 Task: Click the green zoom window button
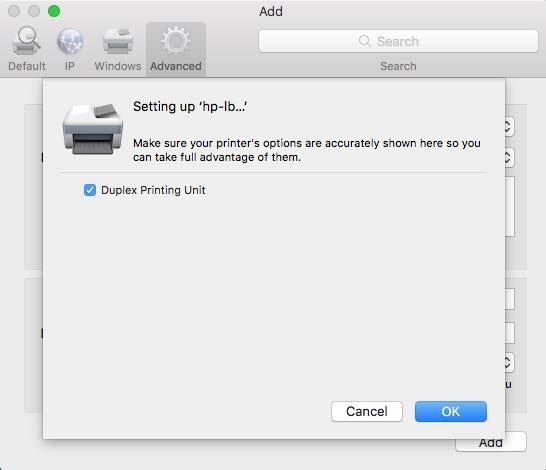point(54,11)
